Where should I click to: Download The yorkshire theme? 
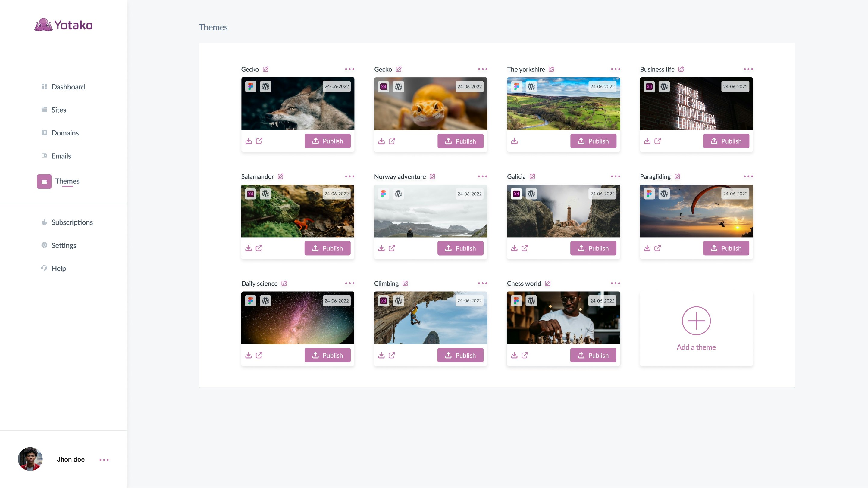tap(515, 141)
